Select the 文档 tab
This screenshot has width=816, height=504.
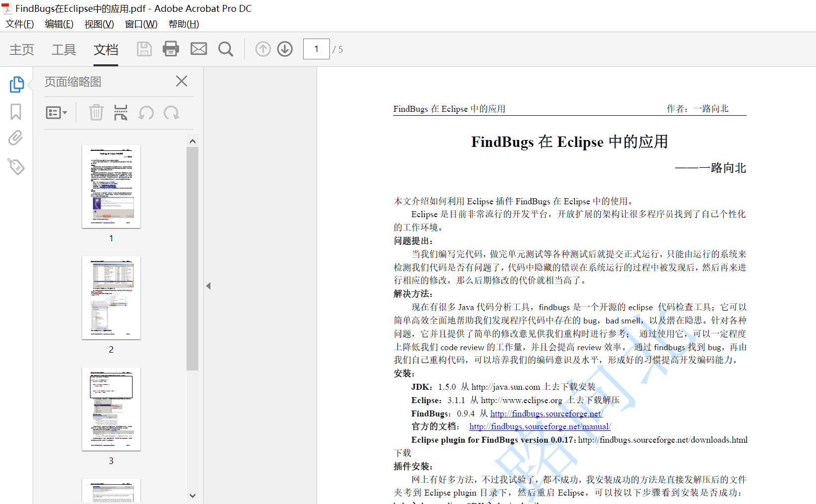pos(106,49)
